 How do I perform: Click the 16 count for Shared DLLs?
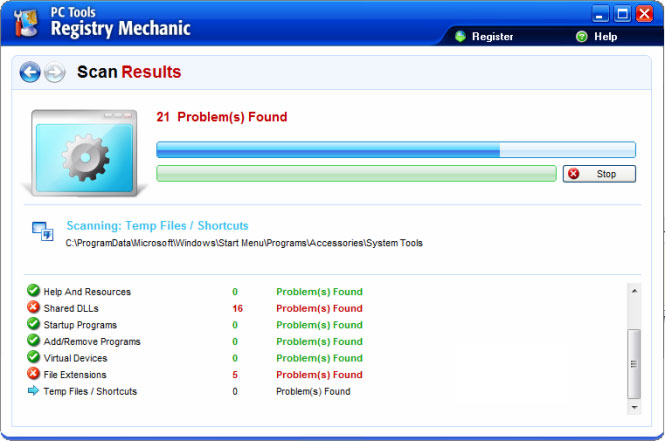(238, 308)
